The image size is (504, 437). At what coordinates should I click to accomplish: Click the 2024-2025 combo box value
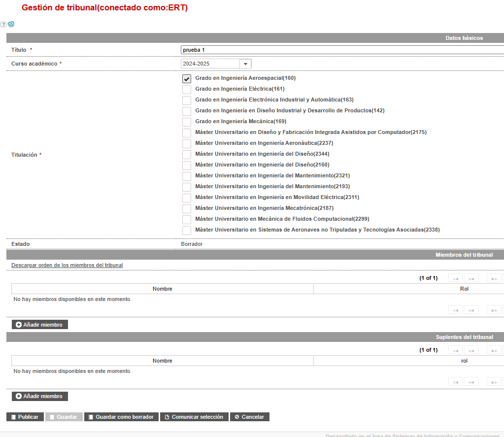click(x=210, y=64)
